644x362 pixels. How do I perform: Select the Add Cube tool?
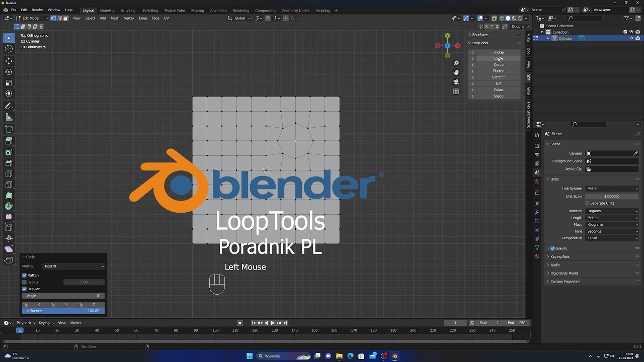pos(9,130)
